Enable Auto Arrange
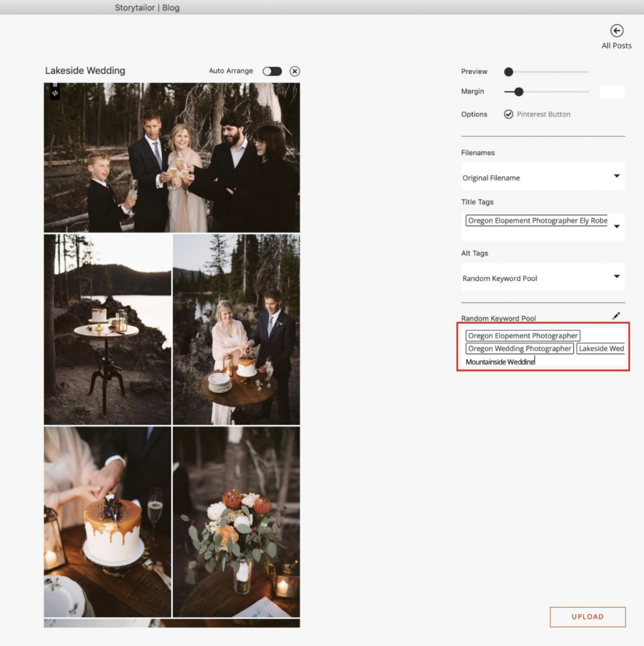This screenshot has height=646, width=644. point(272,71)
